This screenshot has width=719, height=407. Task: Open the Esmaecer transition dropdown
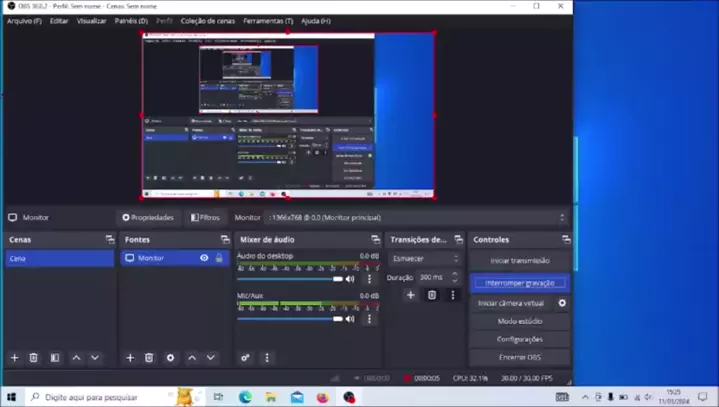point(425,259)
